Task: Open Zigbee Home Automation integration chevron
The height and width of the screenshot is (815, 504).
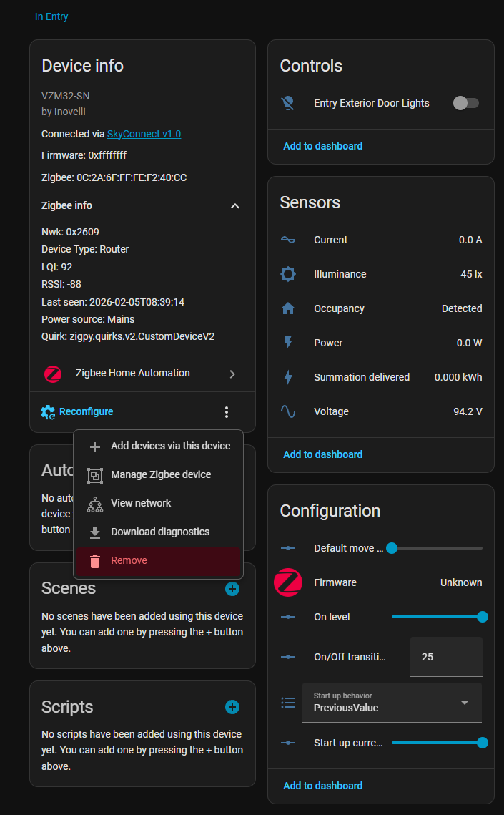Action: 232,374
